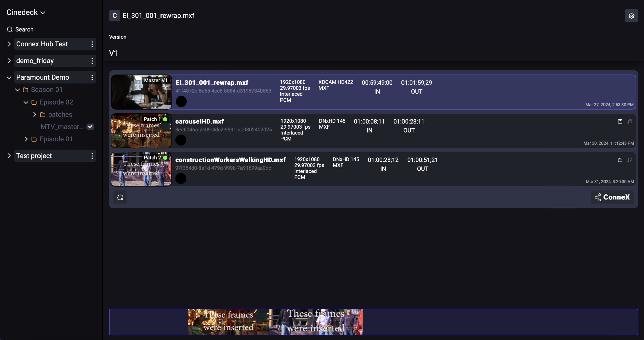Toggle the green status dot on Patch 2

165,158
